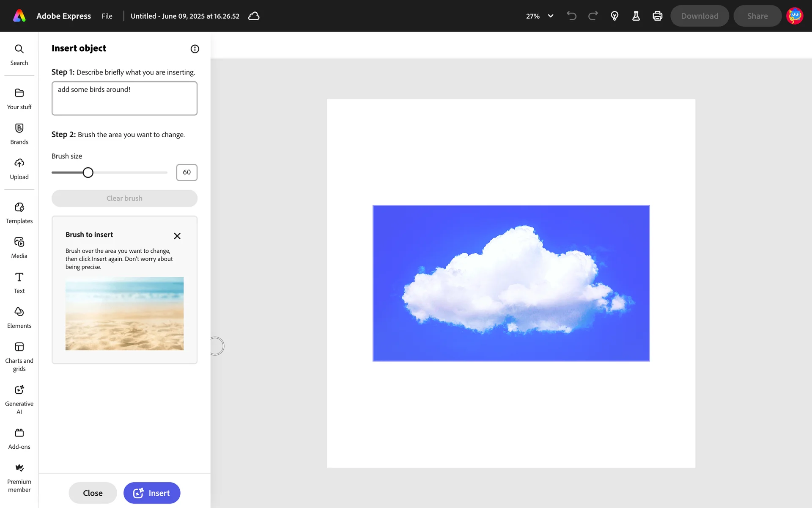Click the purple Insert button
The width and height of the screenshot is (812, 508).
(151, 493)
